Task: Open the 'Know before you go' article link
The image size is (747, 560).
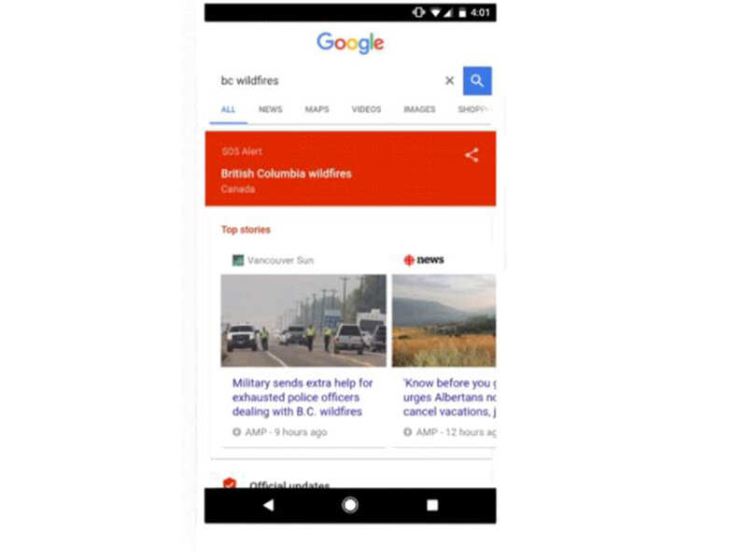Action: point(450,398)
